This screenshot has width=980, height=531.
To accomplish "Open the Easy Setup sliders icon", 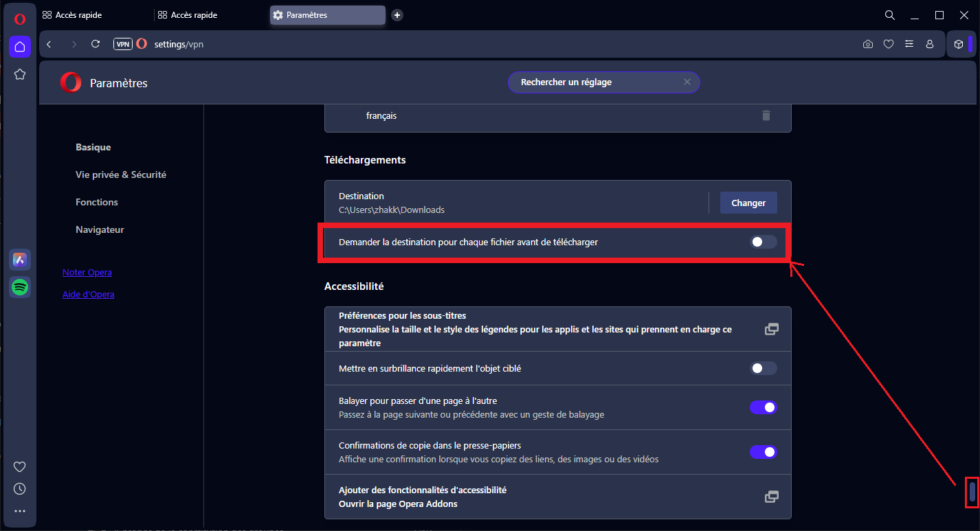I will pos(909,44).
